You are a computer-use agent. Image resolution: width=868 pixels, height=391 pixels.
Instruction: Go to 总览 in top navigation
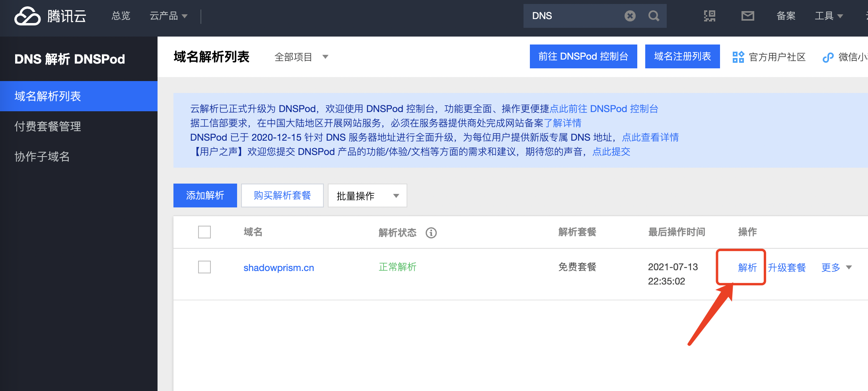121,16
